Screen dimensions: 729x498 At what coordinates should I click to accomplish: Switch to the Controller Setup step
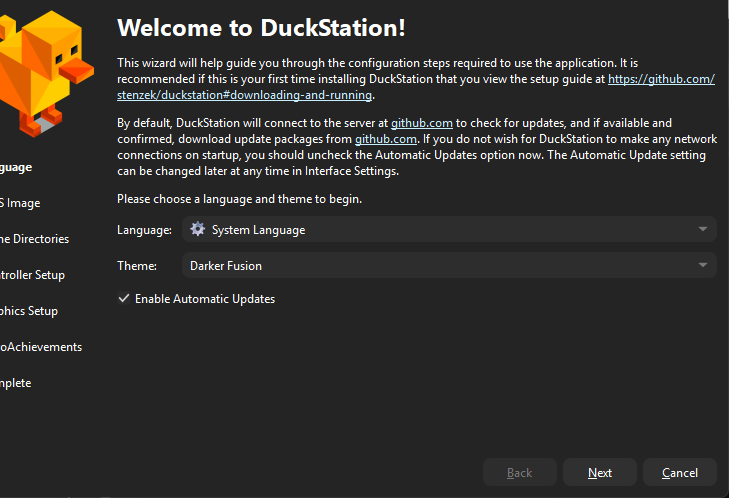point(32,275)
